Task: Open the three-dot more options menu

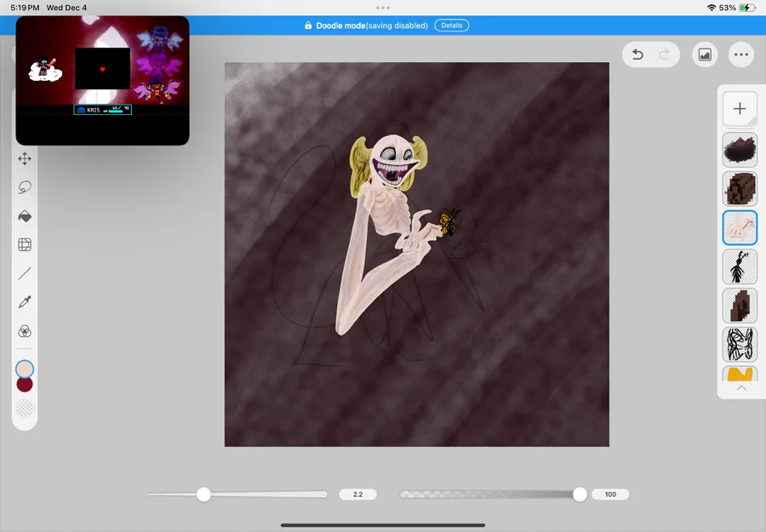Action: 741,54
